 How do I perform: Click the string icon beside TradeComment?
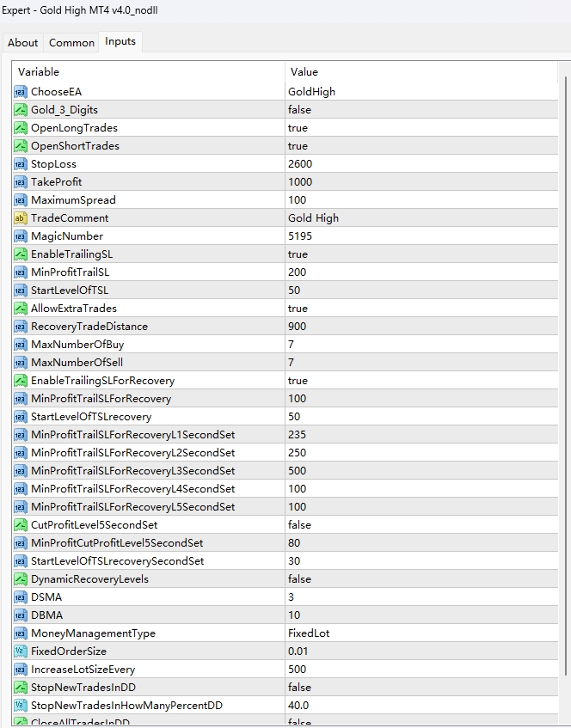pos(21,218)
